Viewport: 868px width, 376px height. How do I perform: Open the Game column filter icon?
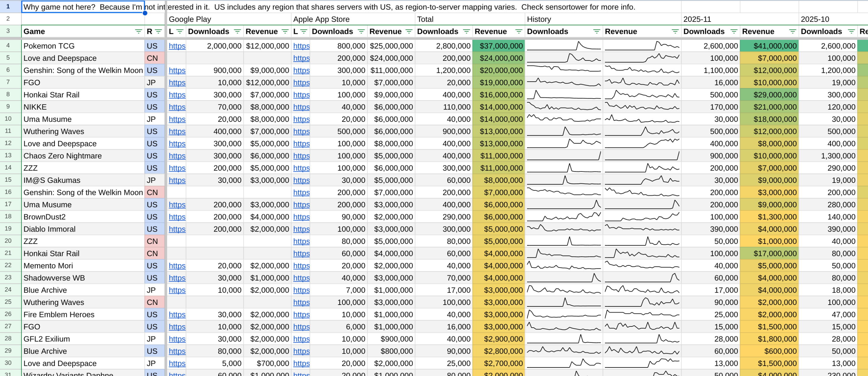(x=138, y=32)
